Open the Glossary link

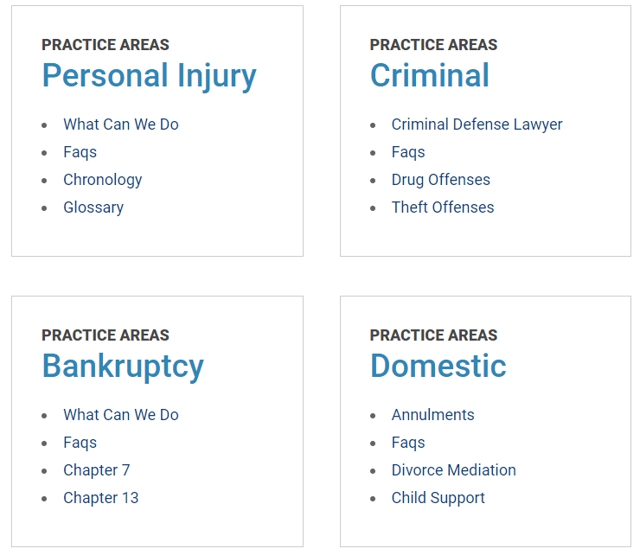(x=93, y=208)
